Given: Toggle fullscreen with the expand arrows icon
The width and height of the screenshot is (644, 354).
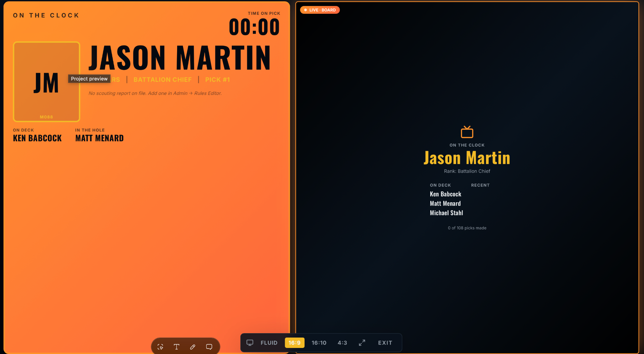Looking at the screenshot, I should 362,343.
